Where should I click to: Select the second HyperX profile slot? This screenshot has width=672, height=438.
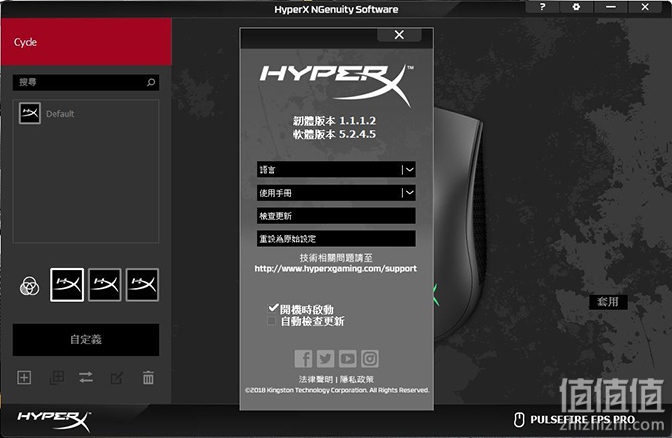point(105,285)
